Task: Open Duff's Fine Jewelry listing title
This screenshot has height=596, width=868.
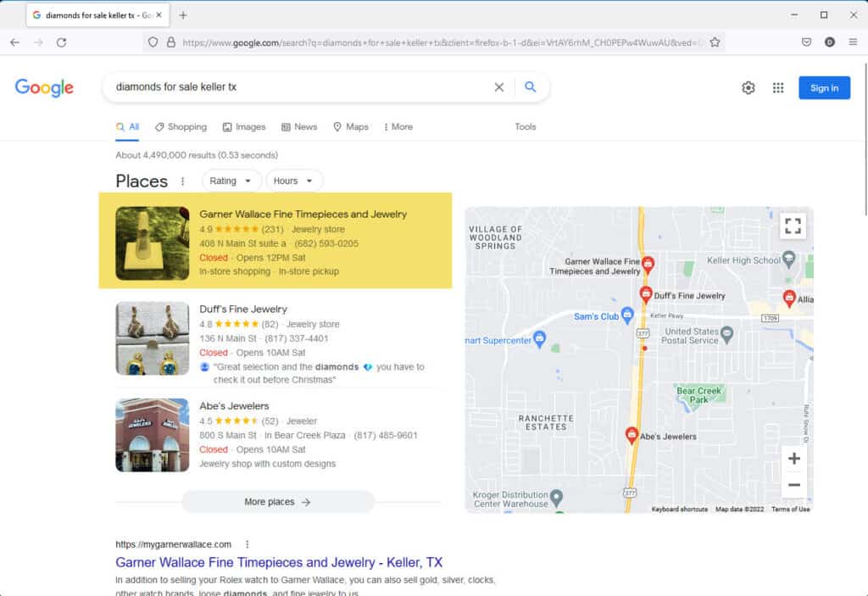Action: tap(243, 309)
